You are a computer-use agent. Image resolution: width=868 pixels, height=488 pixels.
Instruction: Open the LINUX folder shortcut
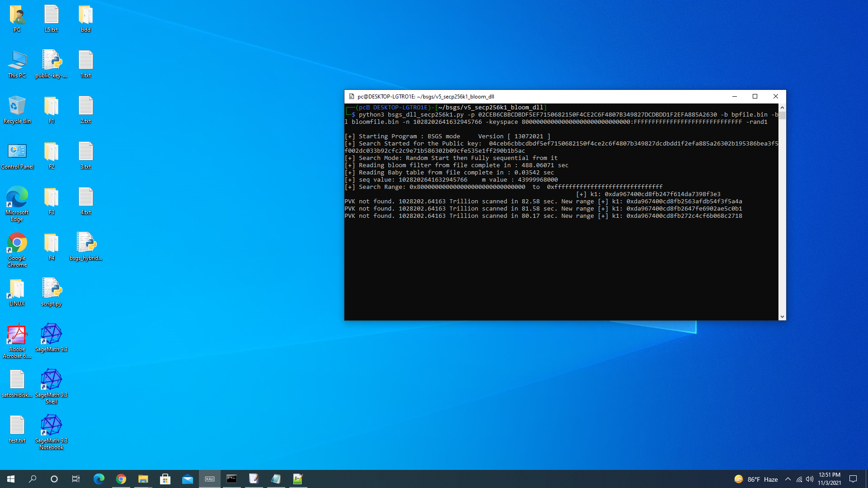pyautogui.click(x=17, y=290)
